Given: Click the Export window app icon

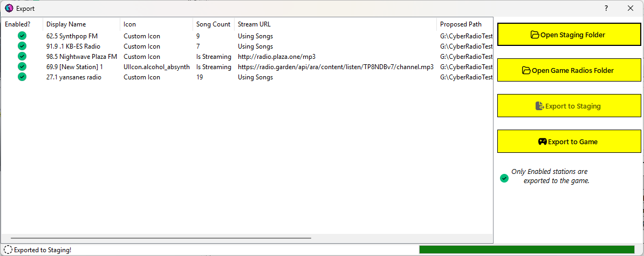Looking at the screenshot, I should 9,8.
